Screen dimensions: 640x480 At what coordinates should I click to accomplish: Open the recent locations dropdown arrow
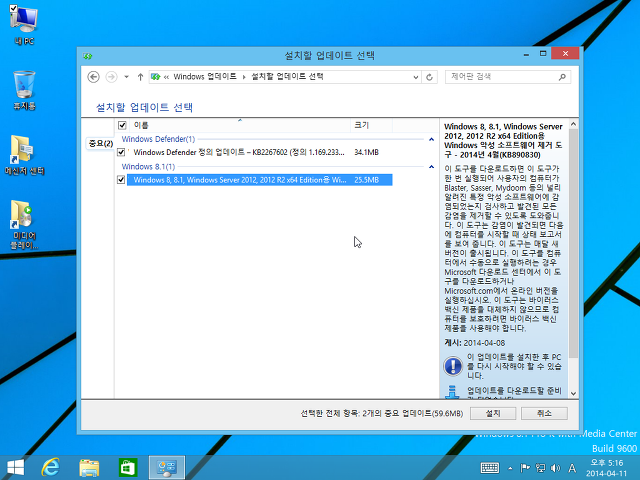(x=127, y=77)
